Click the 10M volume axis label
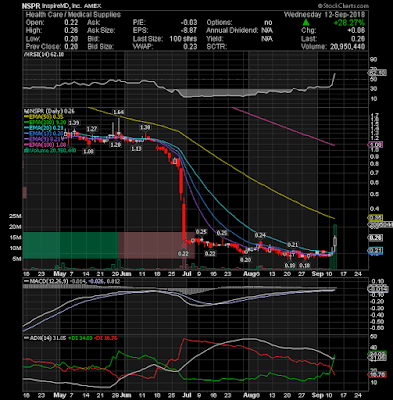 (x=15, y=248)
